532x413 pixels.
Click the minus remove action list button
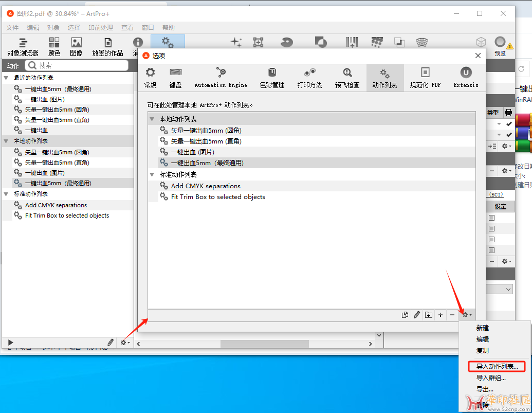point(452,315)
